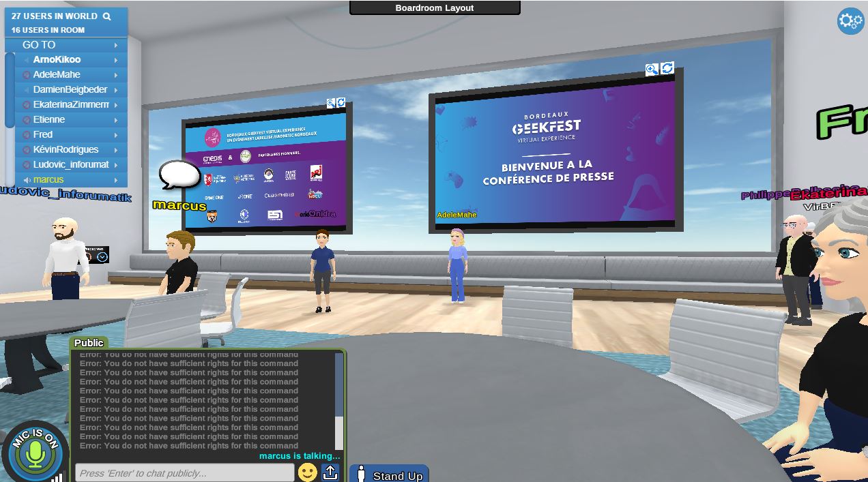This screenshot has width=868, height=482.
Task: Click the Stand Up button
Action: (389, 475)
